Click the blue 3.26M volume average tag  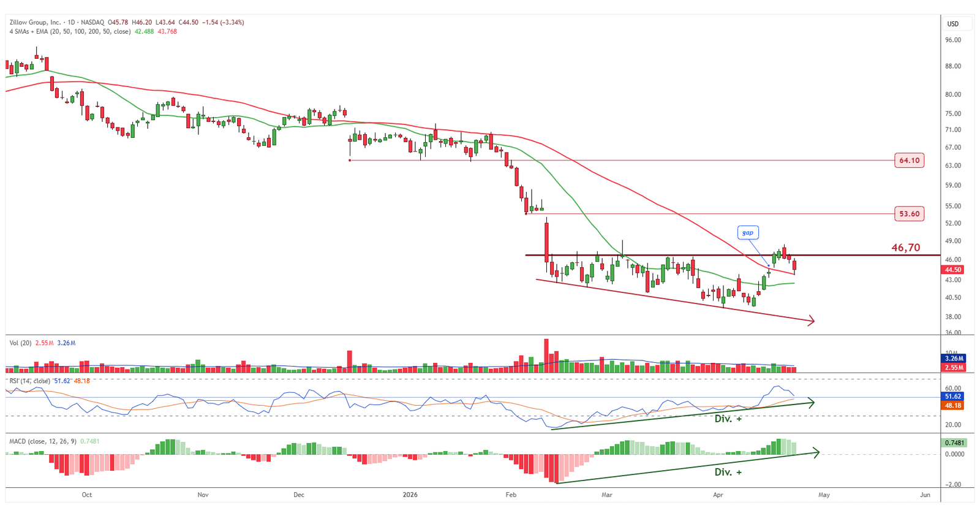point(953,359)
